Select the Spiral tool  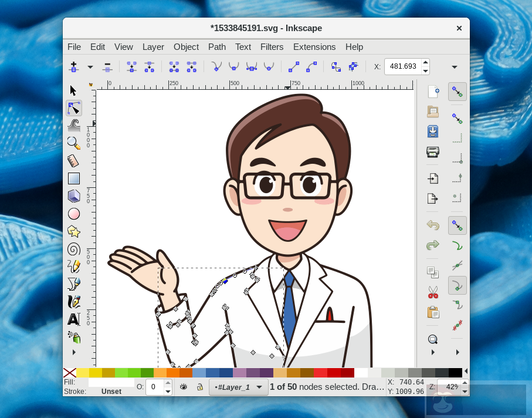(73, 249)
